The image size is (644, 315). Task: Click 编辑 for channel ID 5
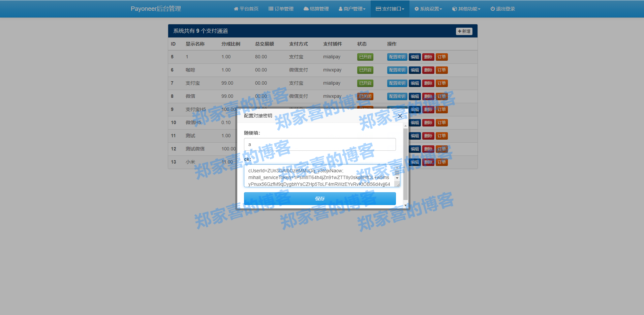point(415,57)
